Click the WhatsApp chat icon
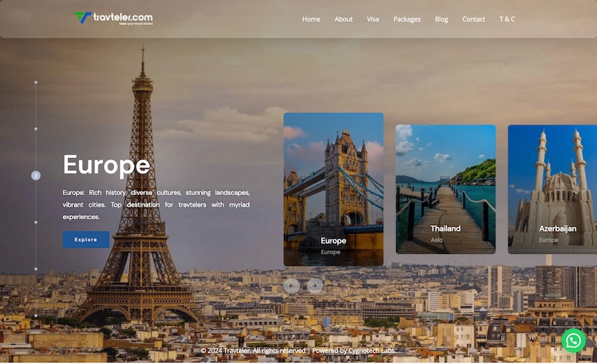This screenshot has width=597, height=364. click(573, 341)
